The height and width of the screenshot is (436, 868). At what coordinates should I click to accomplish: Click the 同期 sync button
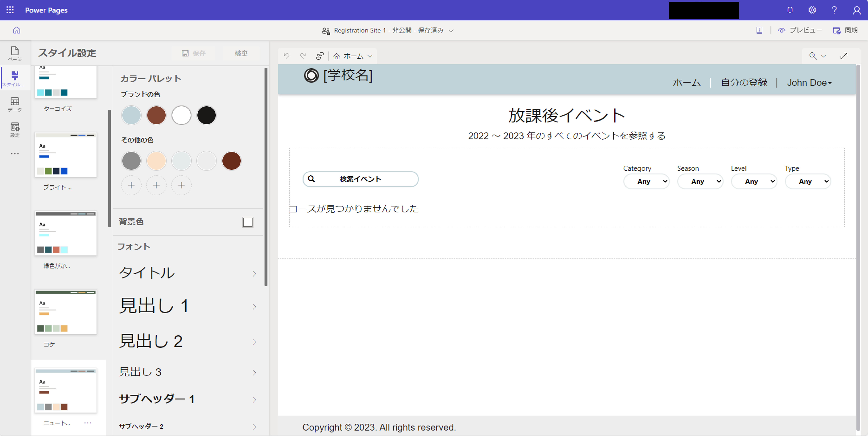(845, 30)
